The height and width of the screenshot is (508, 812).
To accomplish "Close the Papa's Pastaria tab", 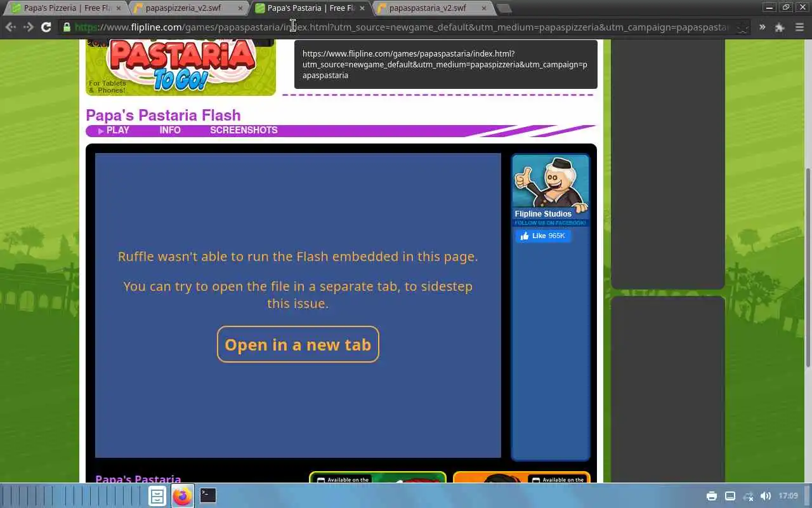I will [362, 8].
